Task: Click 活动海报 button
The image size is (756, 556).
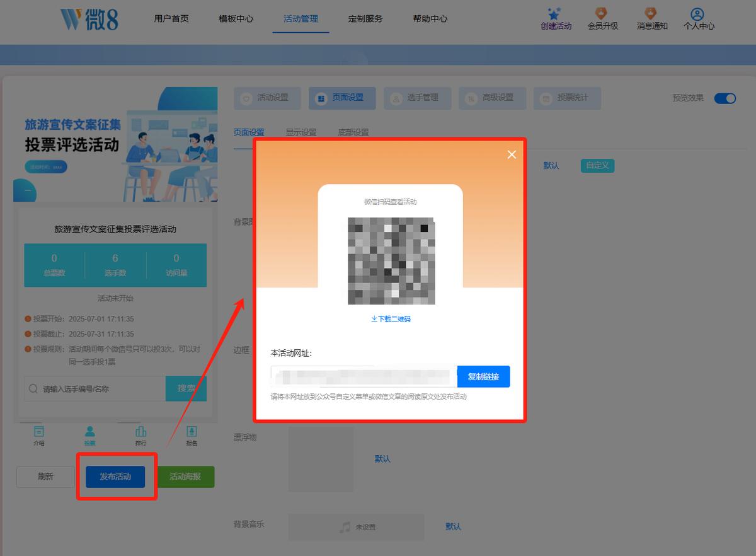Action: point(185,477)
